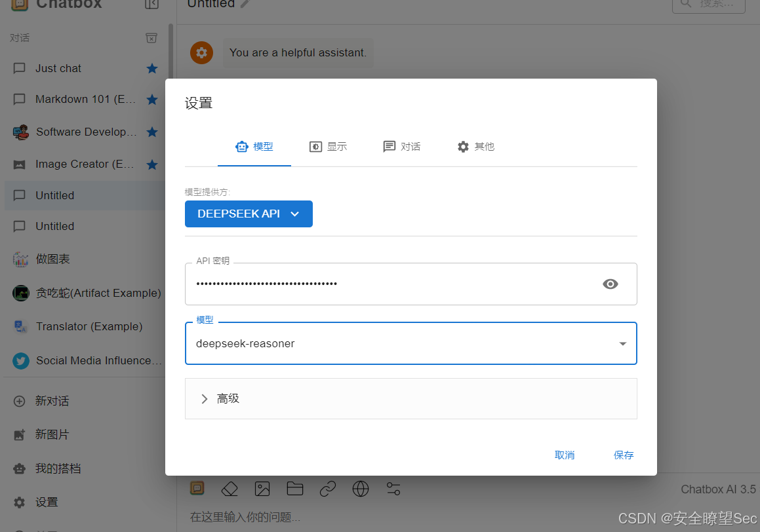Expand the 高级 advanced section
Image resolution: width=760 pixels, height=532 pixels.
(411, 399)
